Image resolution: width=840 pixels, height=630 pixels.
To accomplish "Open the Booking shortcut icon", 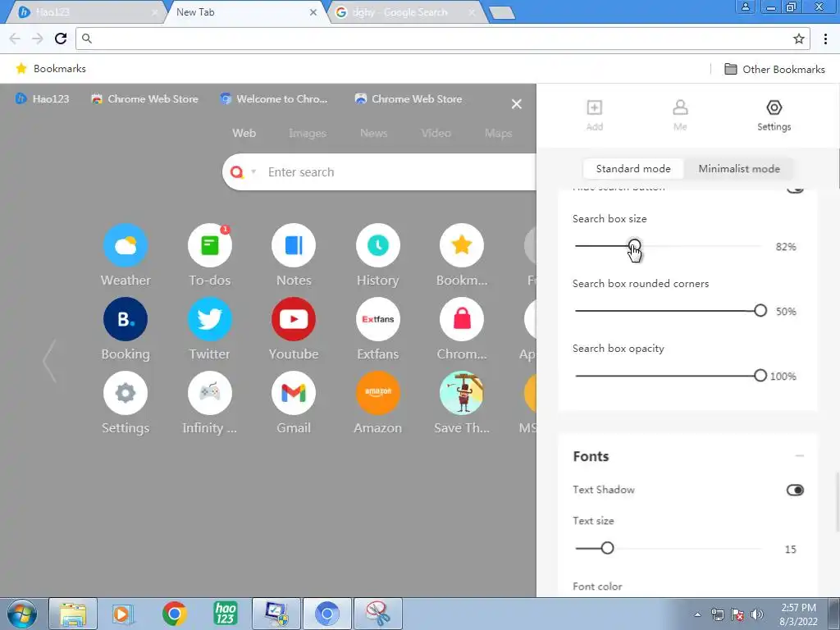I will coord(126,319).
